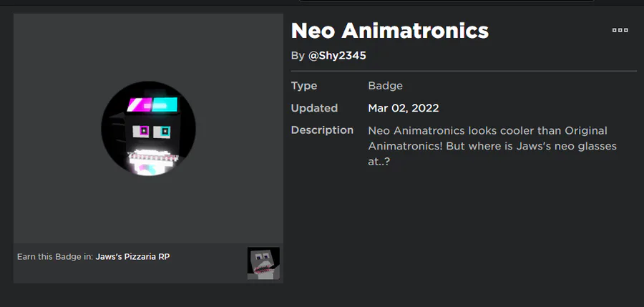Click the pink eye on the badge icon
Image resolution: width=644 pixels, height=307 pixels.
coord(144,130)
